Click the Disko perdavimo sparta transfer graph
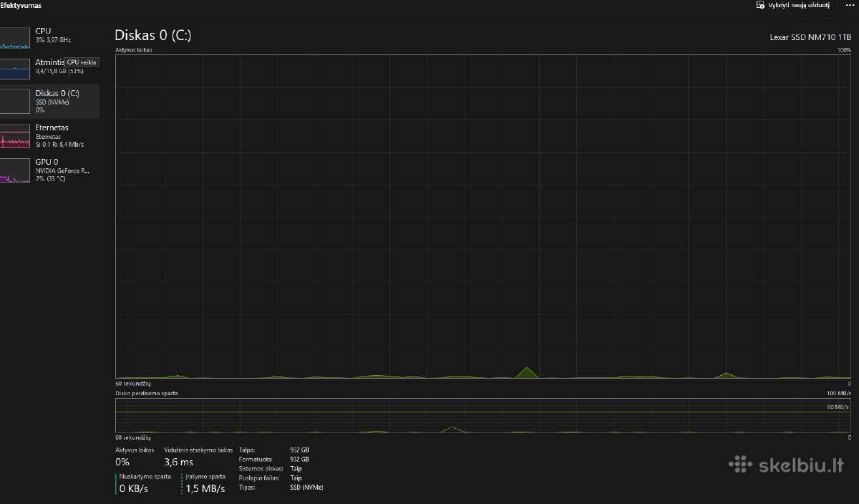Screen dimensions: 859x504 pos(482,416)
